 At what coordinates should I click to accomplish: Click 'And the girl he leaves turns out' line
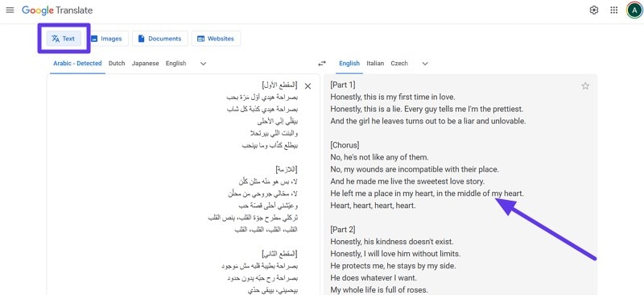(428, 122)
